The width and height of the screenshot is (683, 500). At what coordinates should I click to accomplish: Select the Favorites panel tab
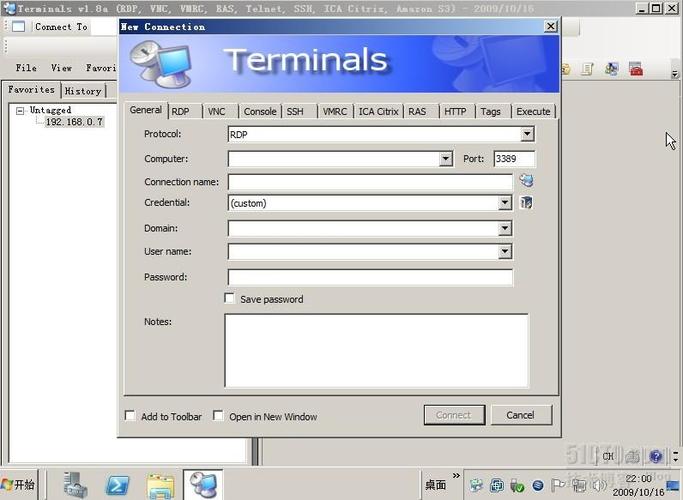point(31,90)
